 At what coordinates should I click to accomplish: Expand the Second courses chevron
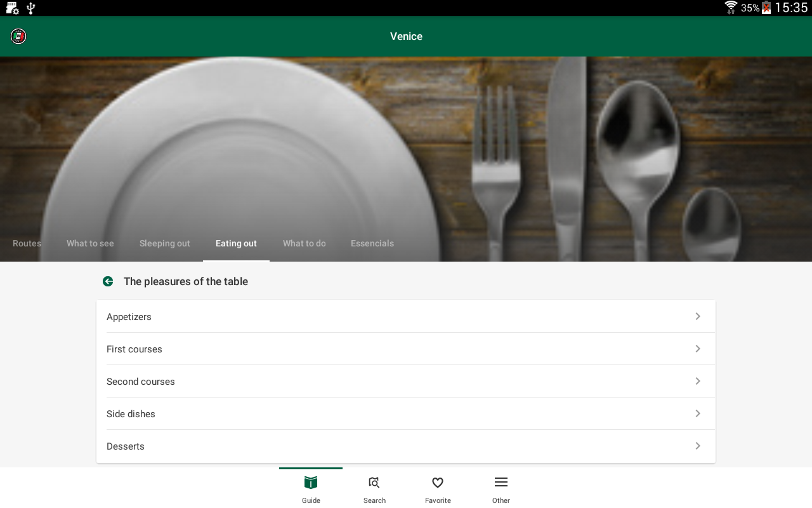pyautogui.click(x=698, y=381)
